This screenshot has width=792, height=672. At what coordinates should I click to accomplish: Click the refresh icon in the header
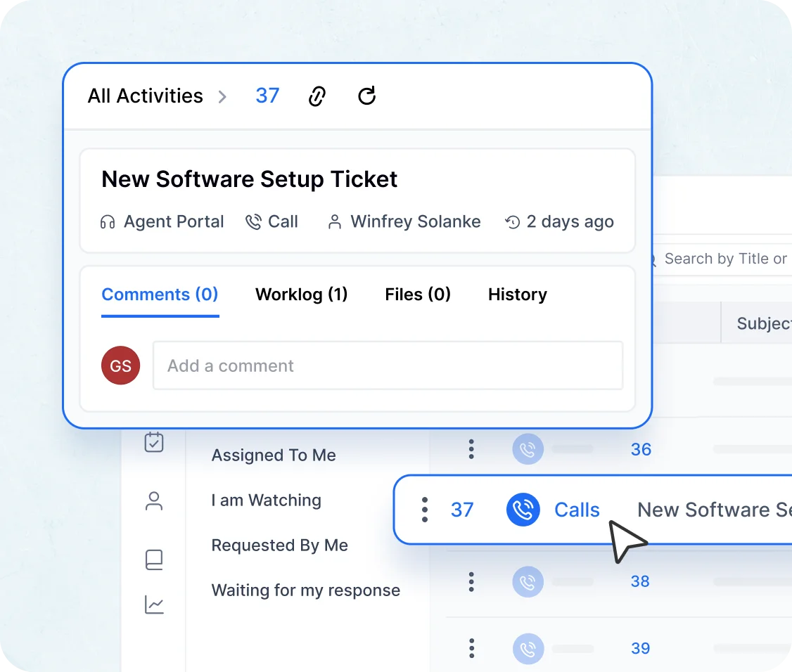coord(366,96)
